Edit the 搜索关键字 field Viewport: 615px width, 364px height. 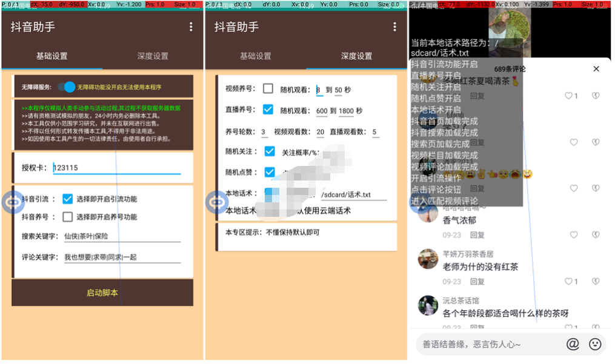click(122, 236)
